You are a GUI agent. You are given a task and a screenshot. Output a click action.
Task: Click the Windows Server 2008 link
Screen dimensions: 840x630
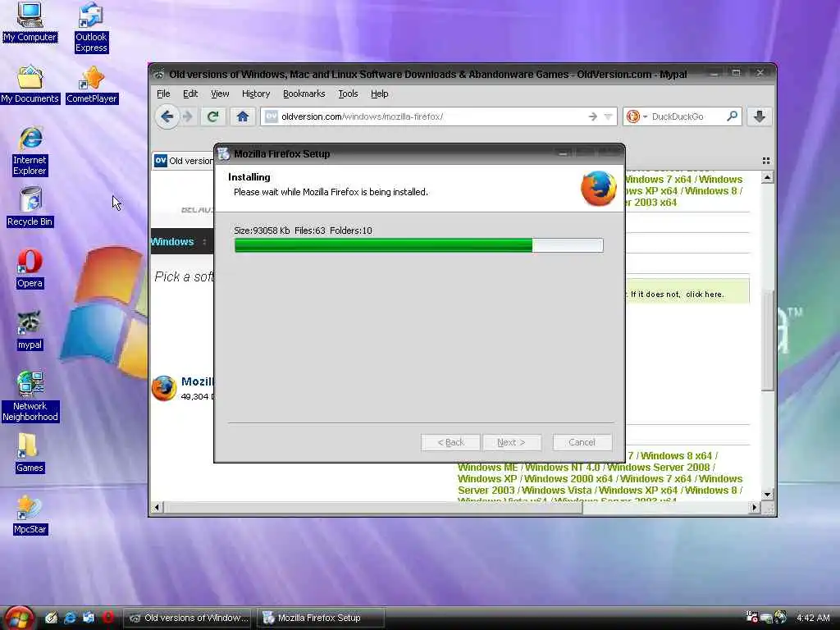coord(659,467)
